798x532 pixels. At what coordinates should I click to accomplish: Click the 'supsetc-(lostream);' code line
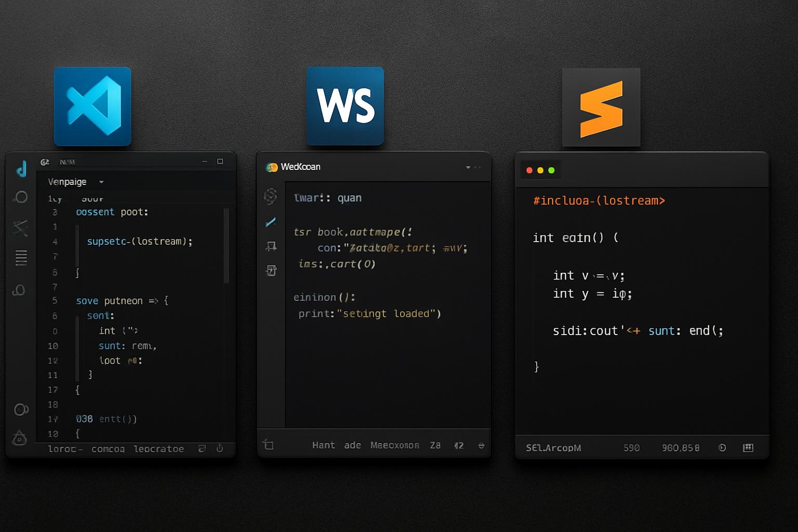140,242
